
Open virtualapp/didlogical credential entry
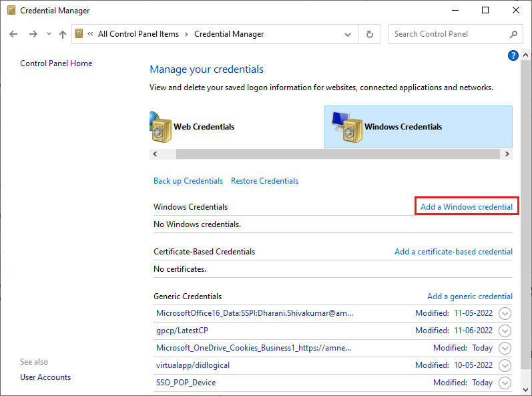point(193,365)
